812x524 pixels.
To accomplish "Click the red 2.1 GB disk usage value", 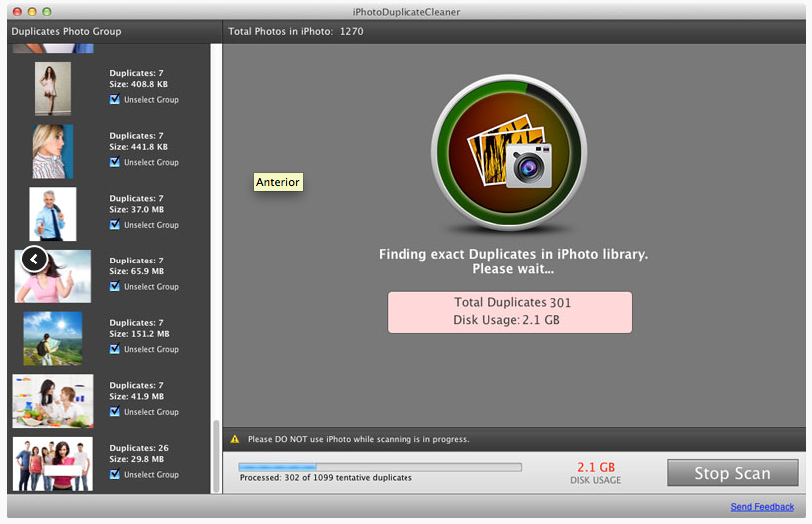I will (596, 467).
